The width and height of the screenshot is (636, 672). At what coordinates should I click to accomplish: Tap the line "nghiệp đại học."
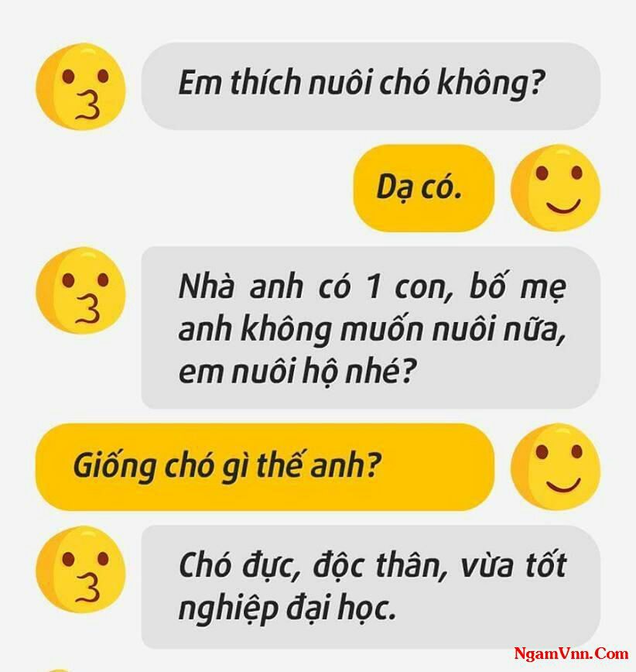coord(287,609)
